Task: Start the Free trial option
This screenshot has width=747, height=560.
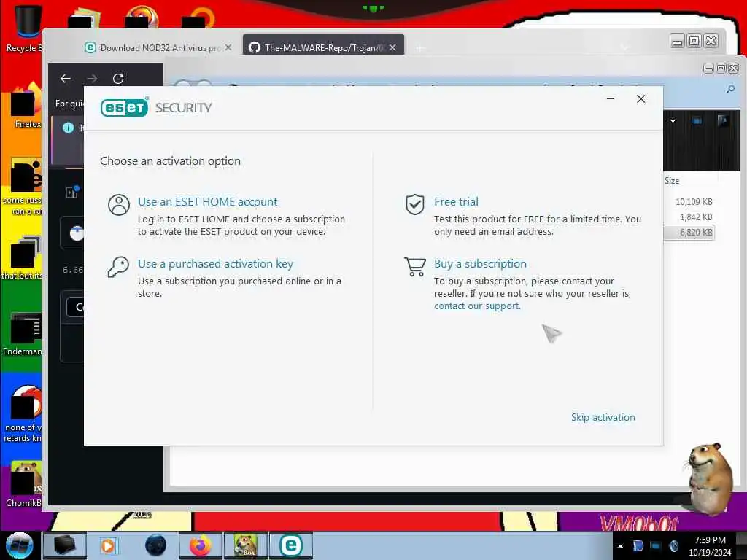Action: [x=456, y=202]
